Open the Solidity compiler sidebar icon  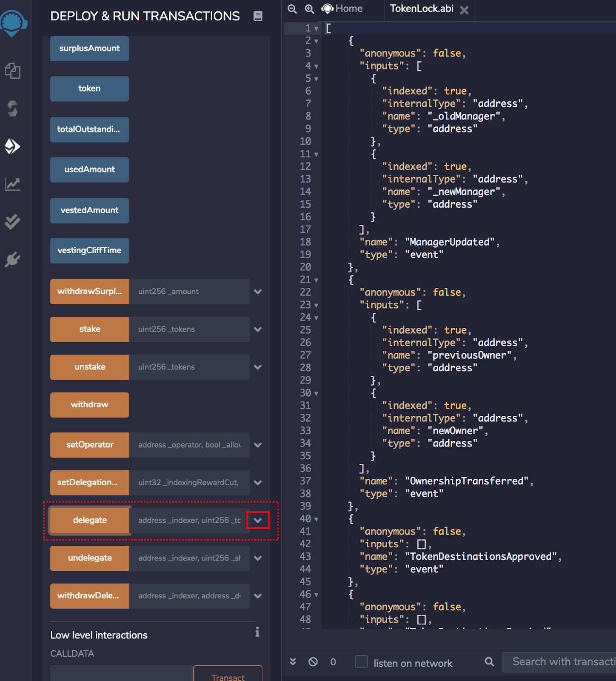pos(13,109)
